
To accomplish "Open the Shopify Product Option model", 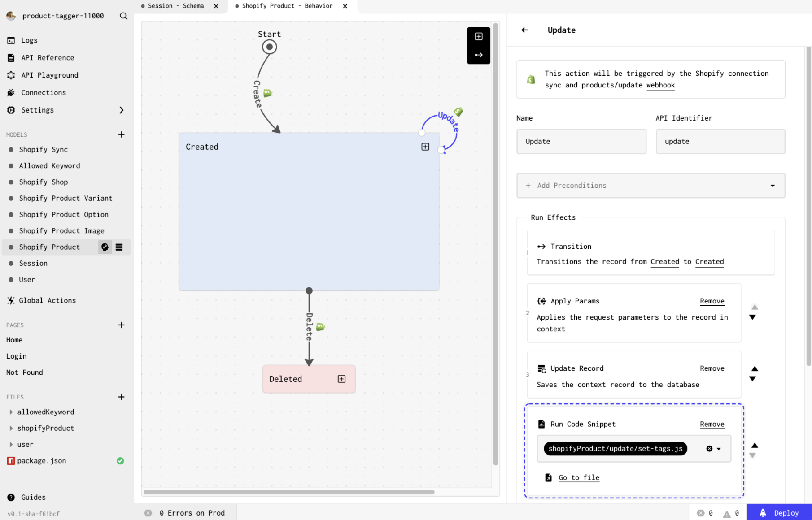I will click(x=63, y=215).
